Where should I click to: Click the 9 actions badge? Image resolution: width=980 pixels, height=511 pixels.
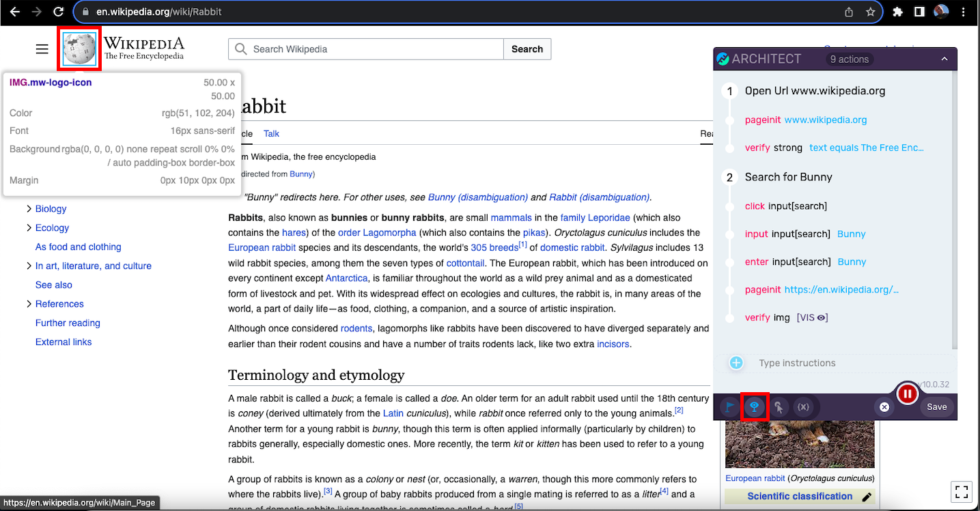(849, 59)
